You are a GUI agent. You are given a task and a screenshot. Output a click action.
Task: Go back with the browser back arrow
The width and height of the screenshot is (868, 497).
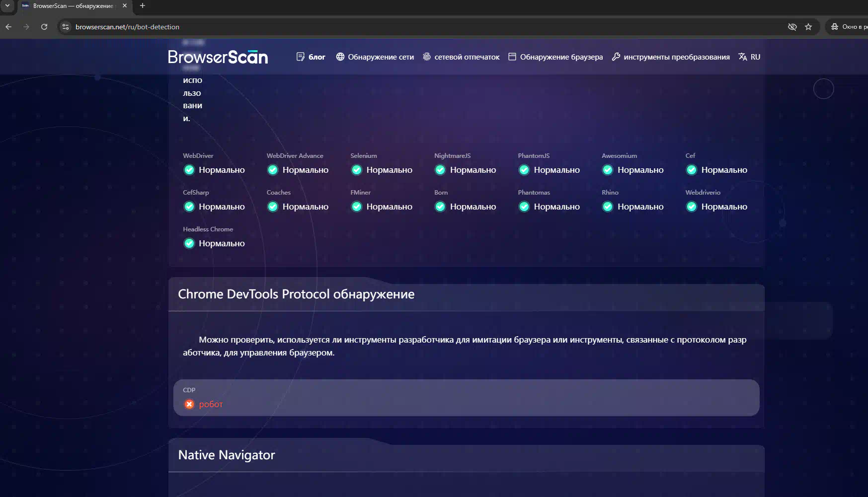(x=8, y=27)
